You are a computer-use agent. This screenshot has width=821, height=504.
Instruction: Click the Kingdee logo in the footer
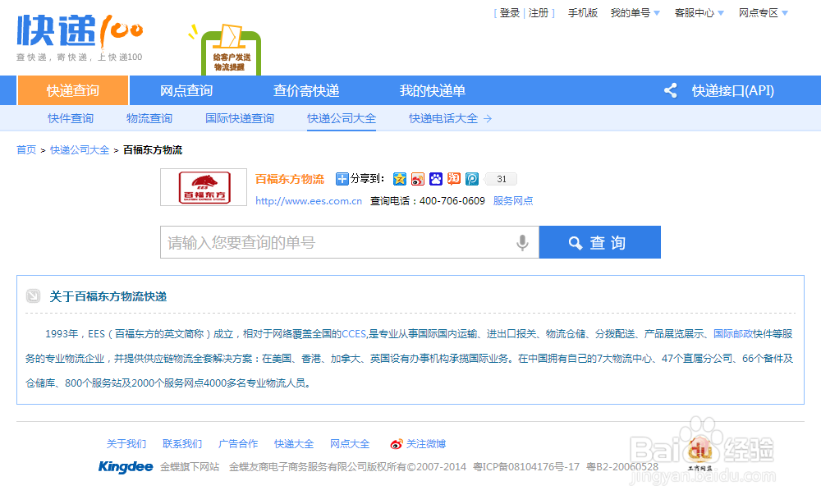coord(126,466)
